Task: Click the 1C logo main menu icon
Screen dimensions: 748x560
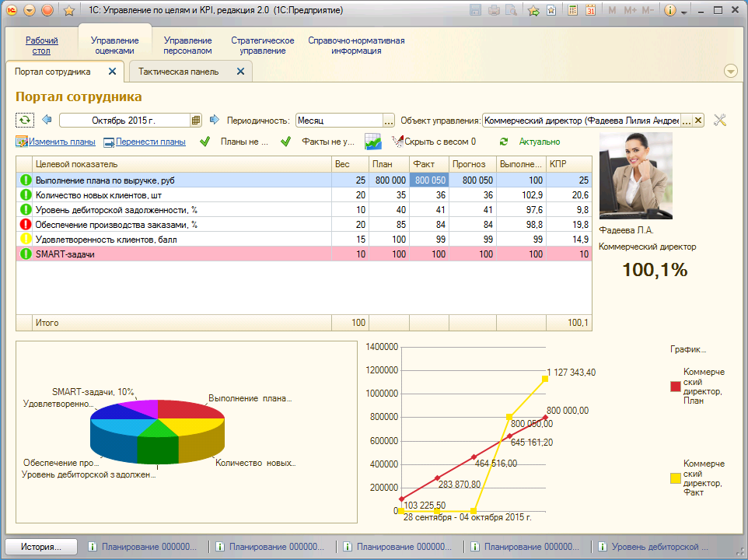Action: [12, 10]
